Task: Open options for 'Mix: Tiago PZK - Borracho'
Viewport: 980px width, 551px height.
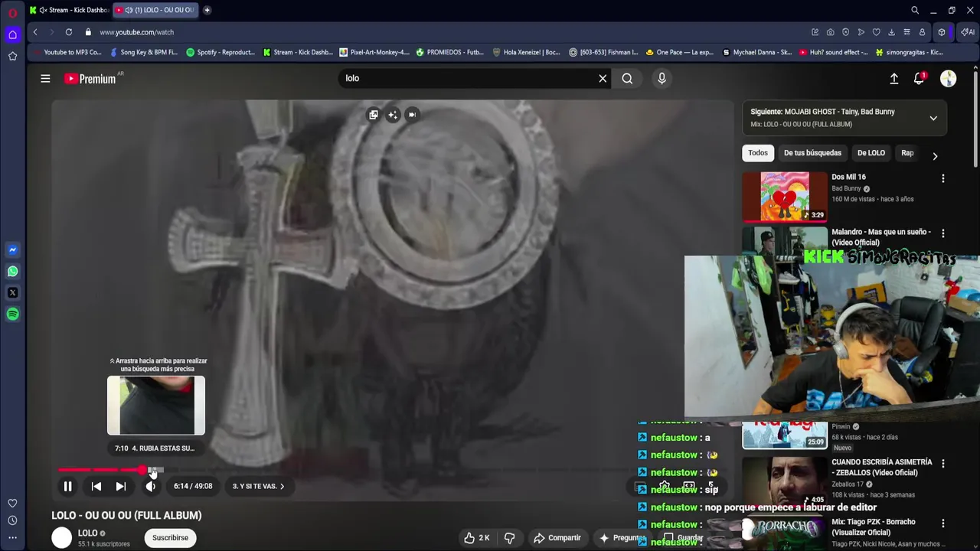Action: click(x=942, y=523)
